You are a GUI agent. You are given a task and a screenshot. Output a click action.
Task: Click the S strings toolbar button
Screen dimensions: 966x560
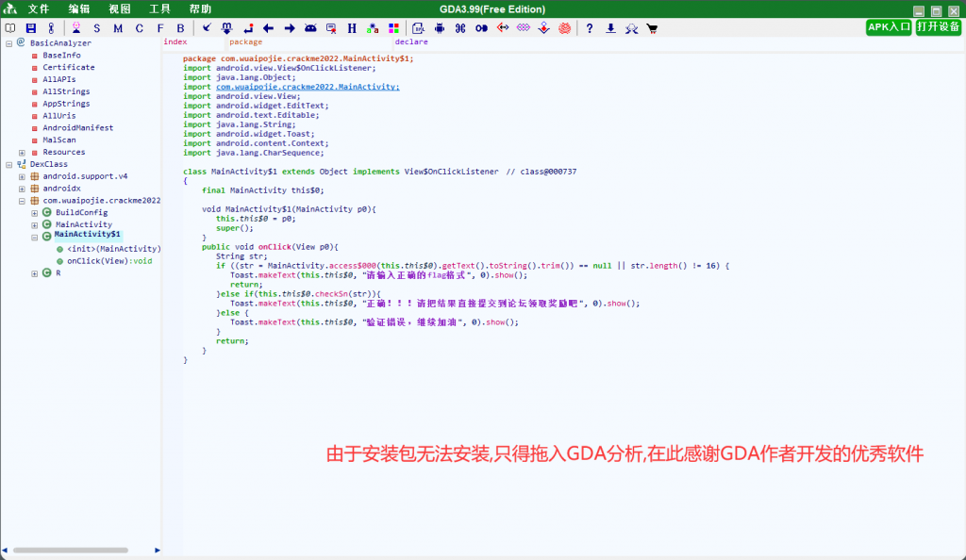(x=97, y=28)
